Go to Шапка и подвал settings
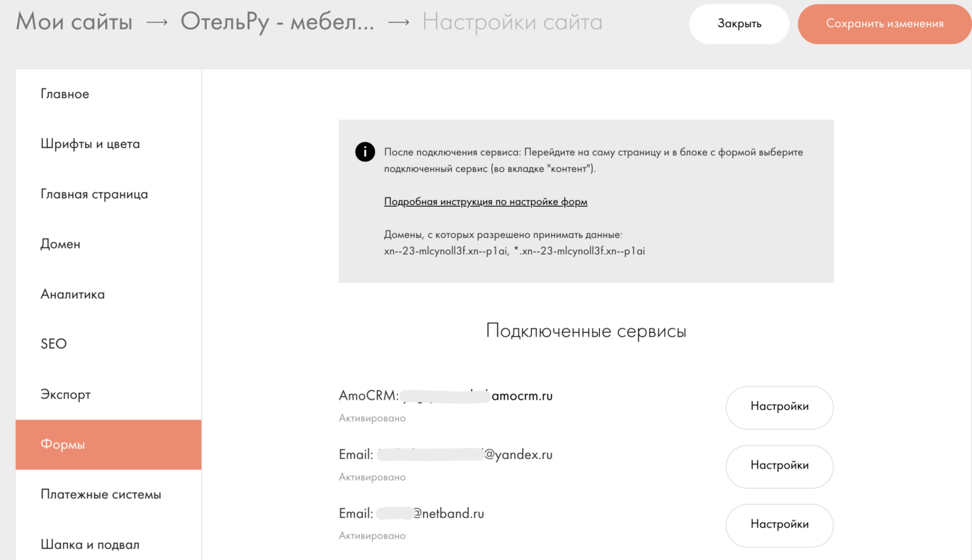The image size is (972, 560). point(90,545)
